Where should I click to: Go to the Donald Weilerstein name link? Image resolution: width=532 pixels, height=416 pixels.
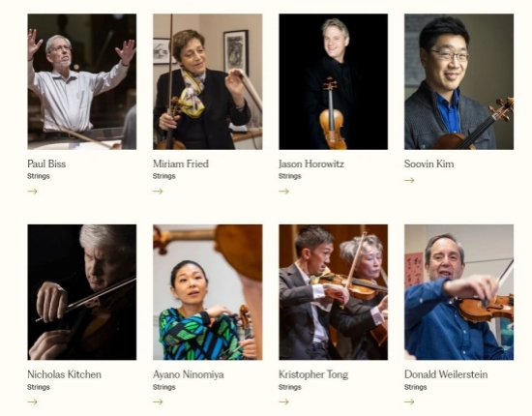[x=446, y=374]
